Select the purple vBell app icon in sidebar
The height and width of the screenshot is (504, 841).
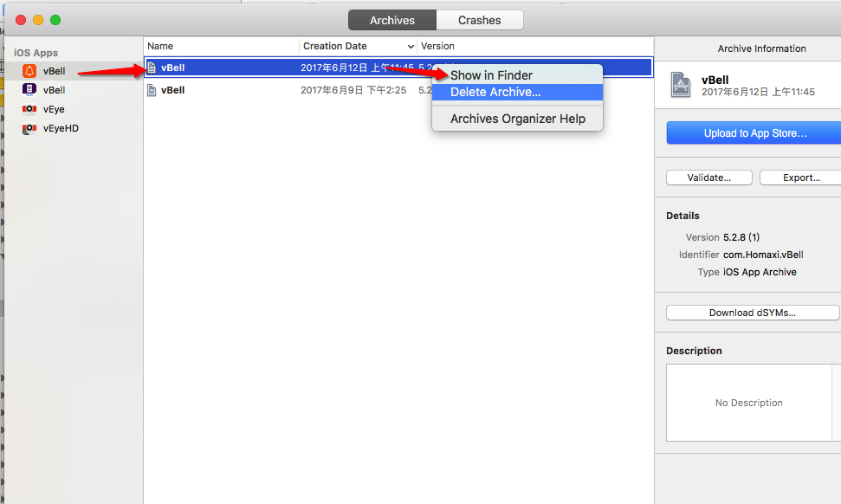(29, 89)
